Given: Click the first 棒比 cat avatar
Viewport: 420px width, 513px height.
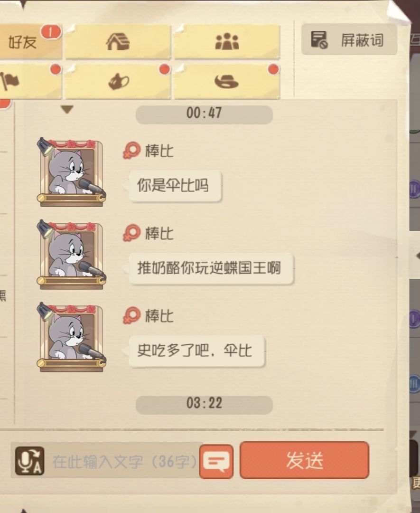Looking at the screenshot, I should [x=71, y=172].
